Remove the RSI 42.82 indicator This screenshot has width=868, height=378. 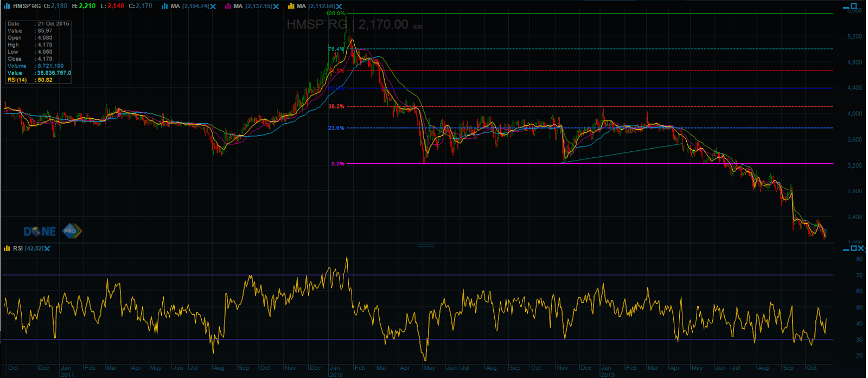pos(47,248)
